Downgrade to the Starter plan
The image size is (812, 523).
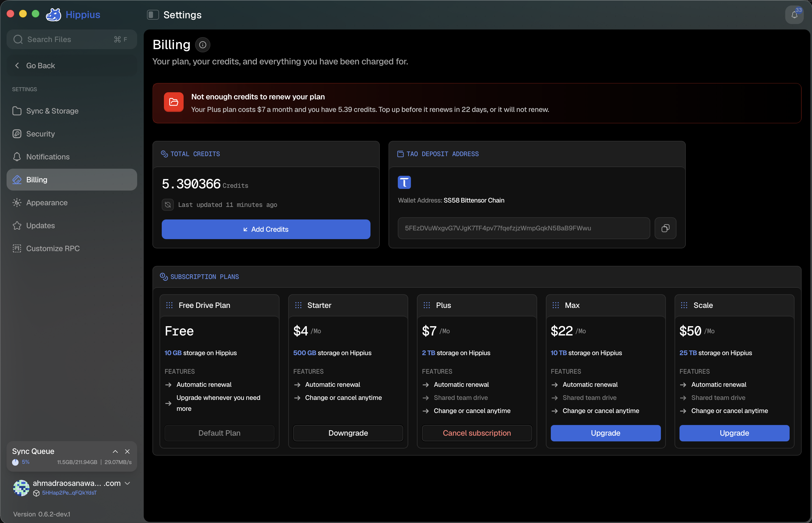pyautogui.click(x=348, y=433)
